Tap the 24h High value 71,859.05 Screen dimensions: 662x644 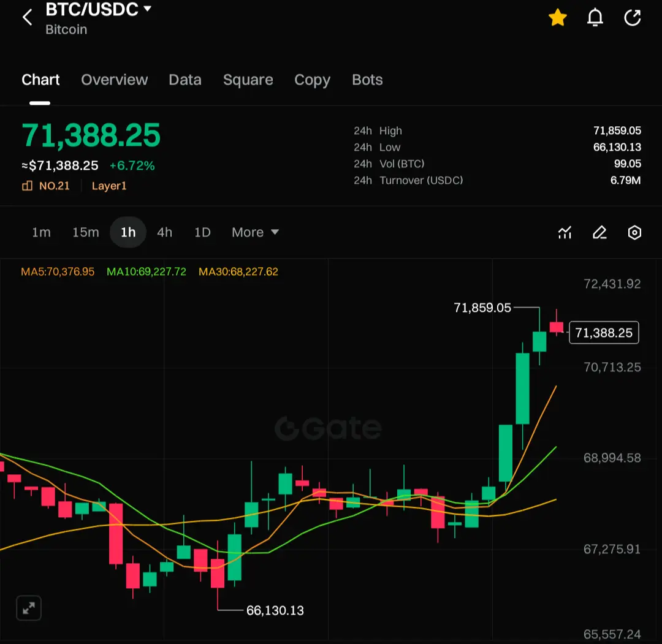tap(617, 131)
